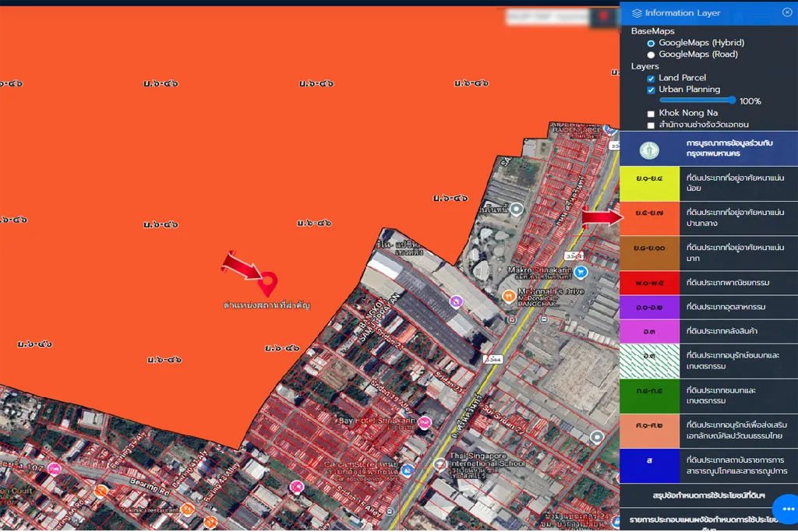Disable the Urban Planning layer
This screenshot has height=532, width=798.
click(651, 90)
